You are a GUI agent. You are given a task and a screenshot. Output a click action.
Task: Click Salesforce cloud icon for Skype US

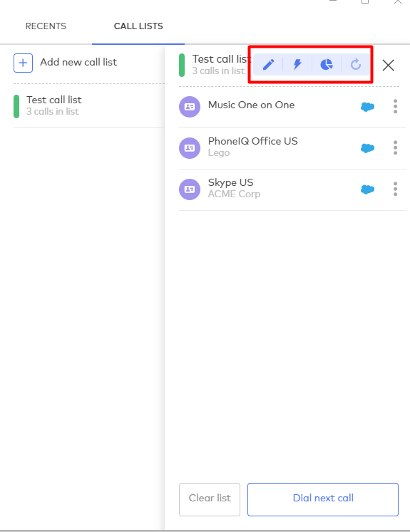pos(367,189)
